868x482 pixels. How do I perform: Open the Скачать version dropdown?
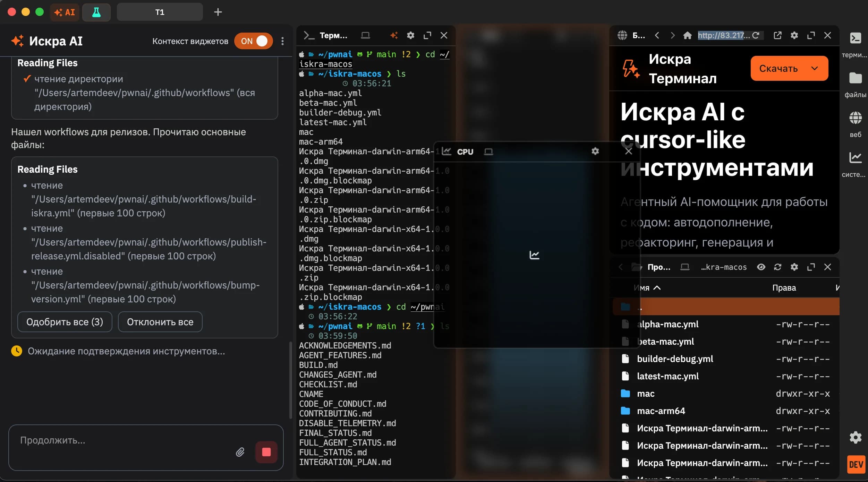coord(814,68)
